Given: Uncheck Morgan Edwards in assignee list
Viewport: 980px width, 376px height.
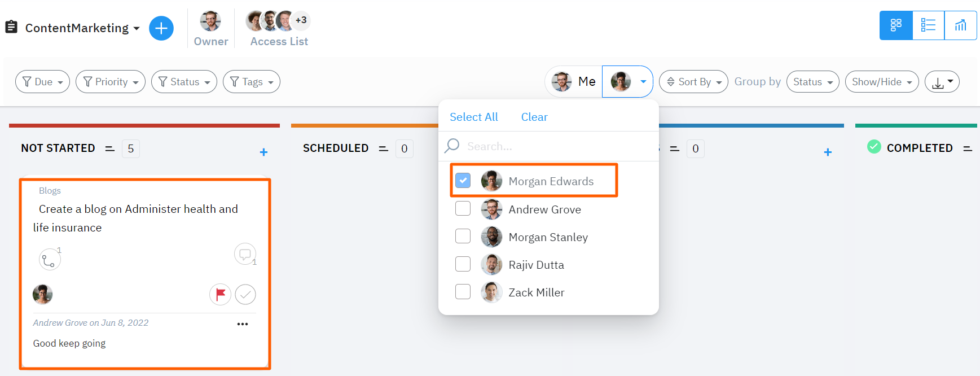Looking at the screenshot, I should pyautogui.click(x=463, y=180).
